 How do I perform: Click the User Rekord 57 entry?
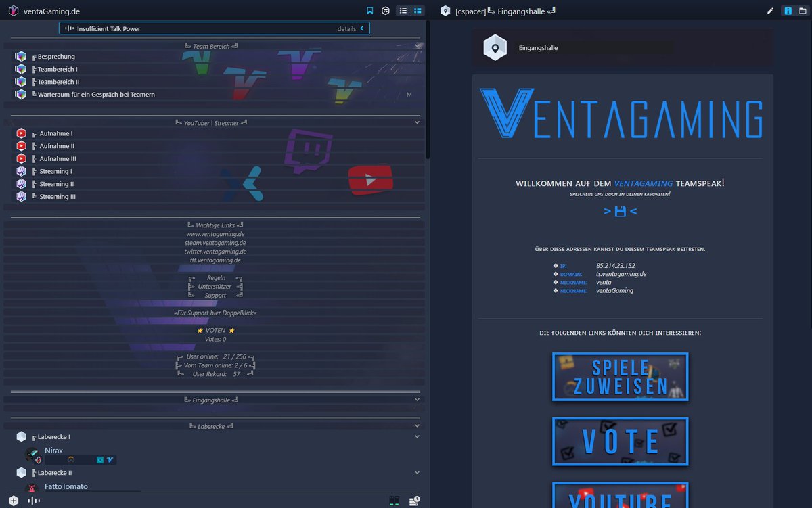point(215,374)
